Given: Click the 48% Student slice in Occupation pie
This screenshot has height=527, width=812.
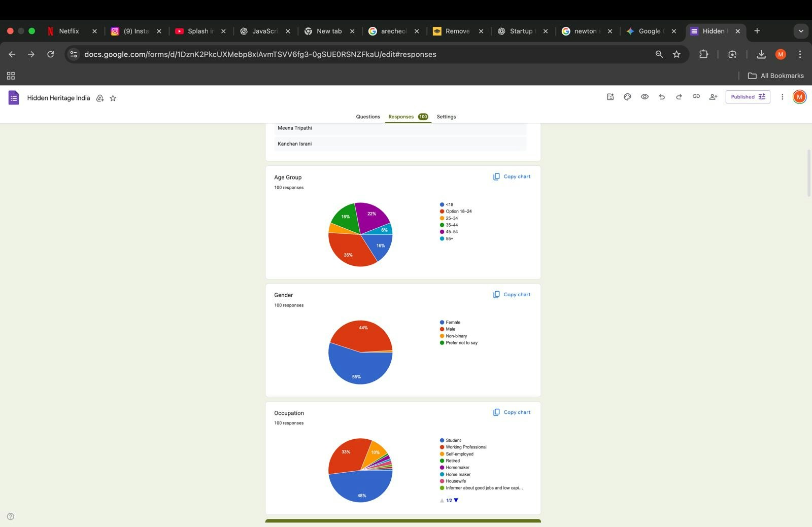Looking at the screenshot, I should click(360, 488).
